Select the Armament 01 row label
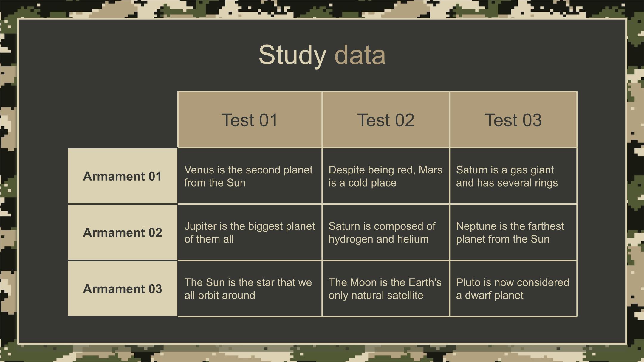The image size is (644, 362). tap(123, 176)
